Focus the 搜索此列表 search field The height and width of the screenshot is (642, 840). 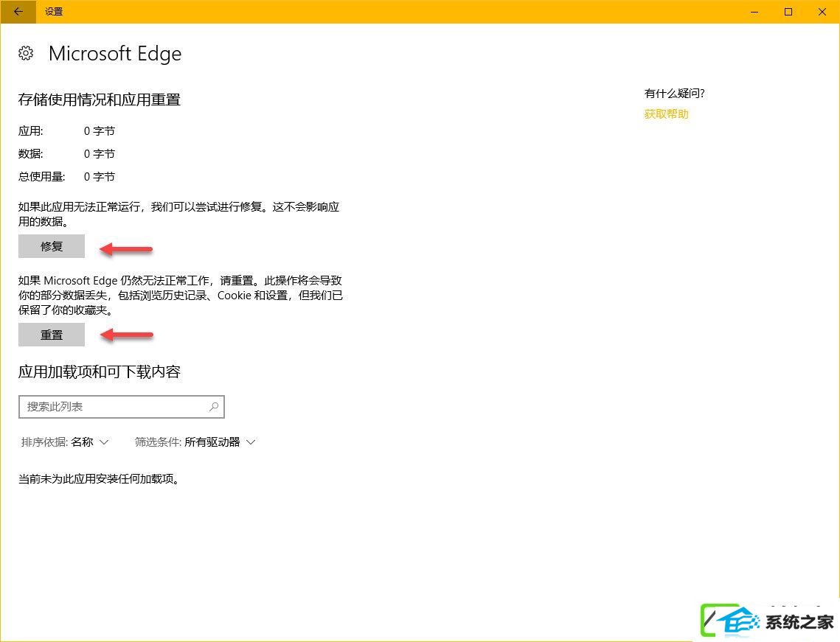coord(122,407)
